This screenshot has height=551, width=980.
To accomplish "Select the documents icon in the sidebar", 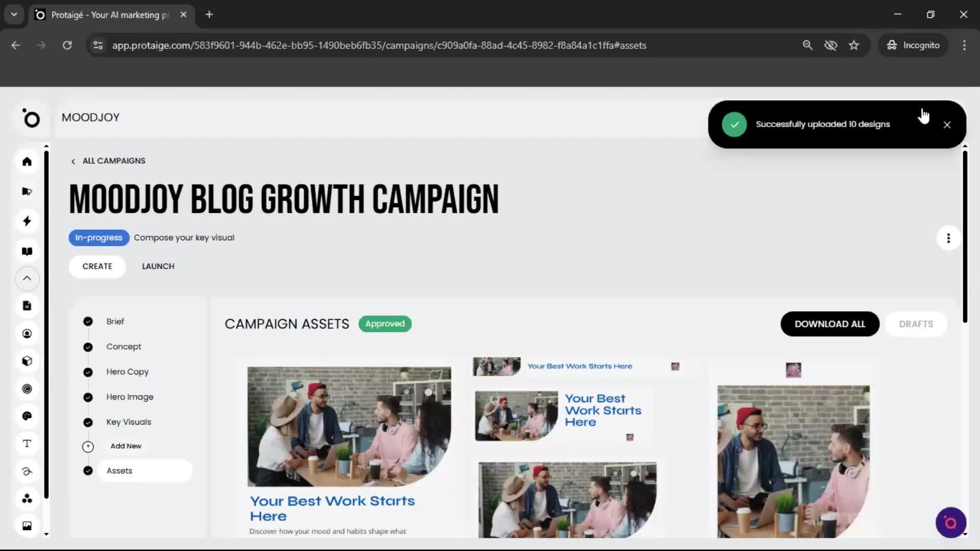I will coord(27,306).
